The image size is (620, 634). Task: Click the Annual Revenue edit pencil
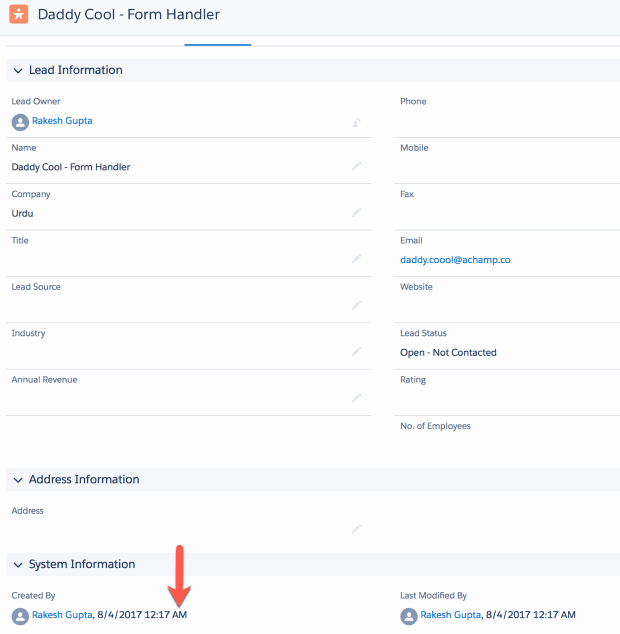[x=356, y=398]
